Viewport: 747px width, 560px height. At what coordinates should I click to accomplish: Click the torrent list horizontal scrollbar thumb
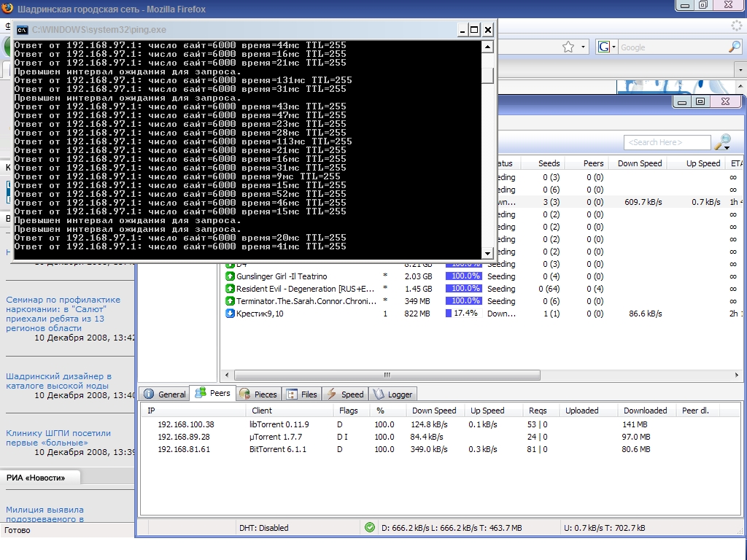(387, 375)
